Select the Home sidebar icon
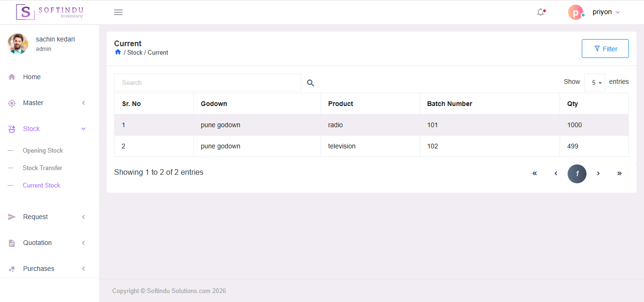Viewport: 644px width, 302px height. [11, 76]
